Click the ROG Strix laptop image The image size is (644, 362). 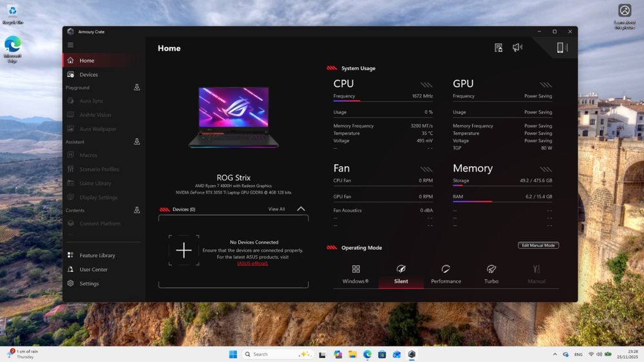(233, 117)
